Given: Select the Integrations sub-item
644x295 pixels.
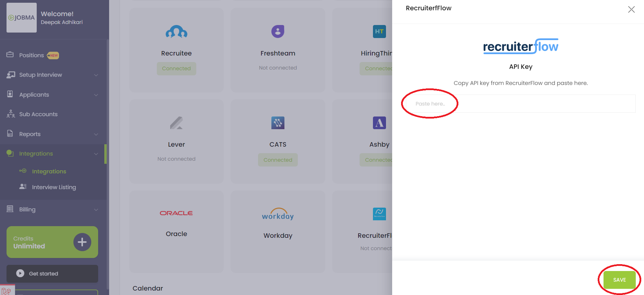Looking at the screenshot, I should [49, 171].
